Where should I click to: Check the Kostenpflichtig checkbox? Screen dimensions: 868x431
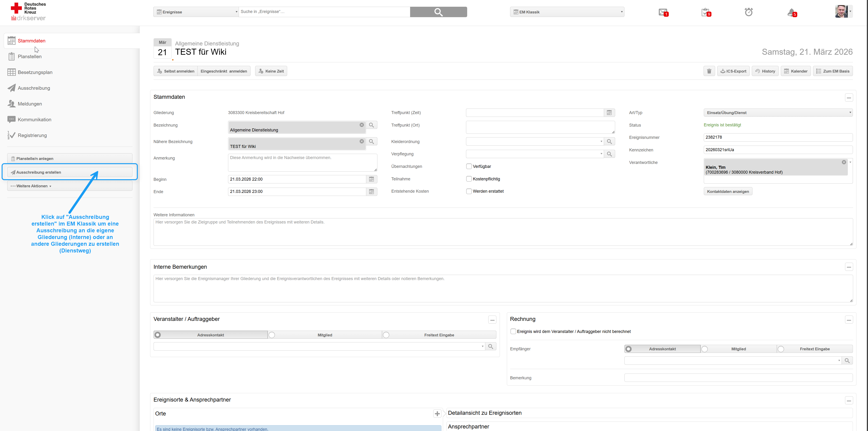469,179
